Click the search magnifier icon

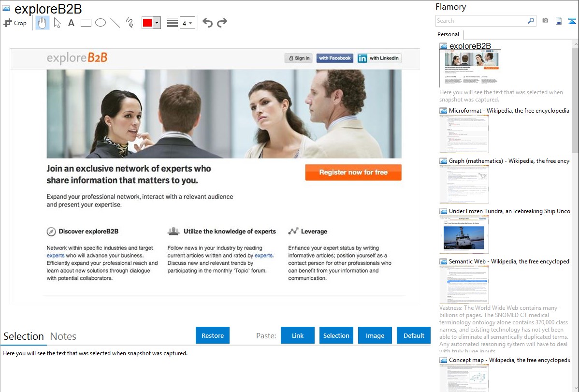(531, 21)
